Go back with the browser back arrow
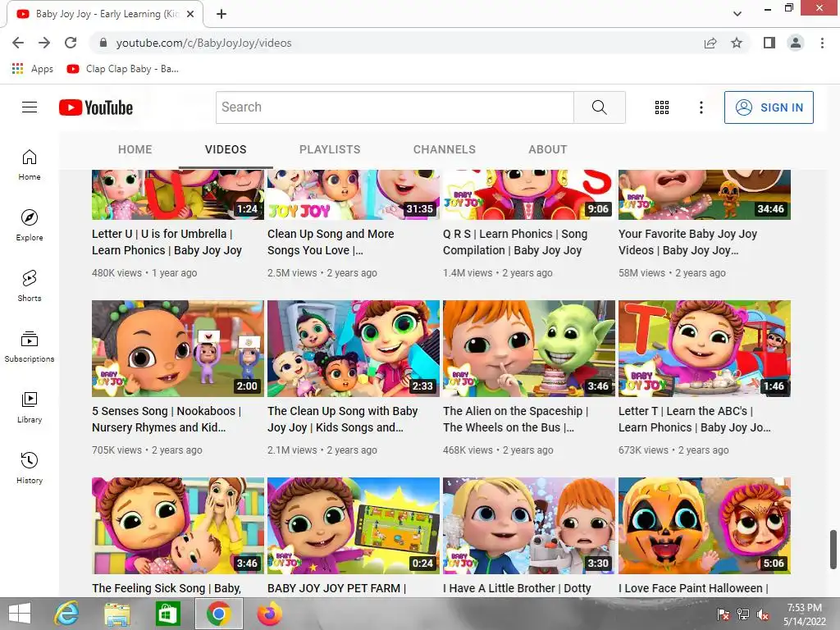This screenshot has width=840, height=630. [18, 43]
